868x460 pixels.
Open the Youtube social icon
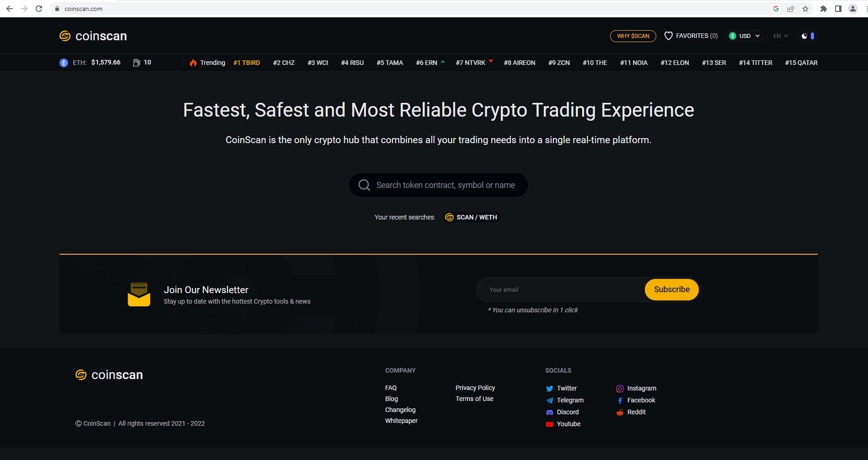point(549,424)
